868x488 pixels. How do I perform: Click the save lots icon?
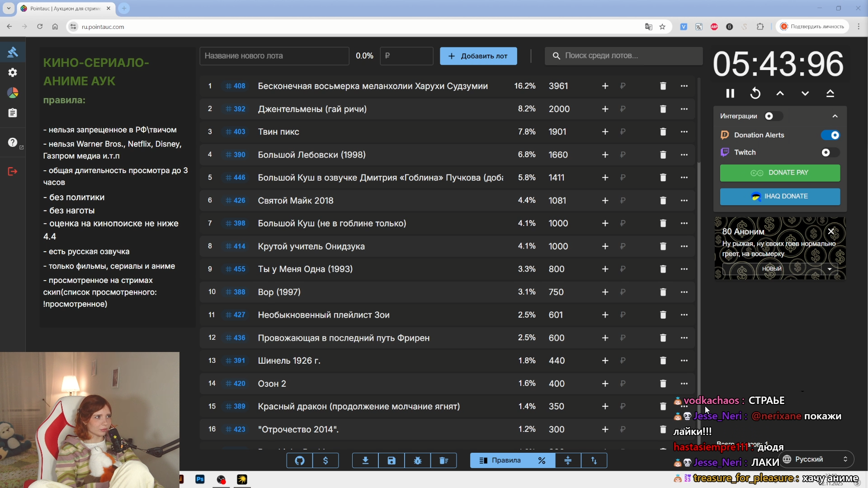[x=392, y=460]
